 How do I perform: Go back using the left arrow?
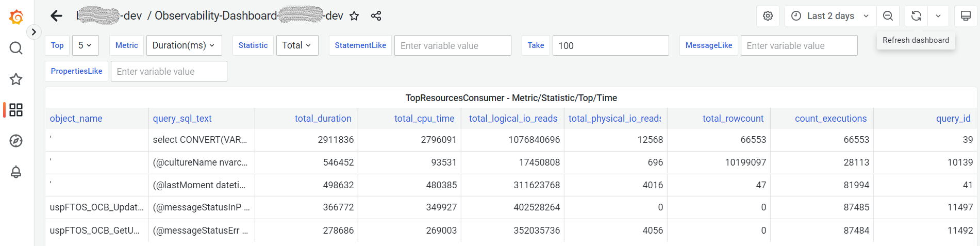[x=56, y=16]
